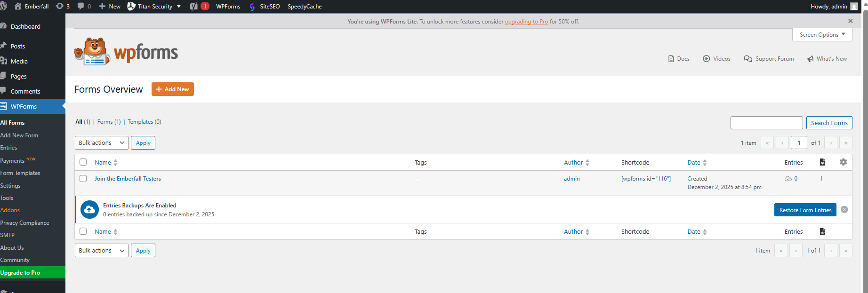This screenshot has height=293, width=868.
Task: Click the footer shortcode file icon
Action: coord(822,231)
